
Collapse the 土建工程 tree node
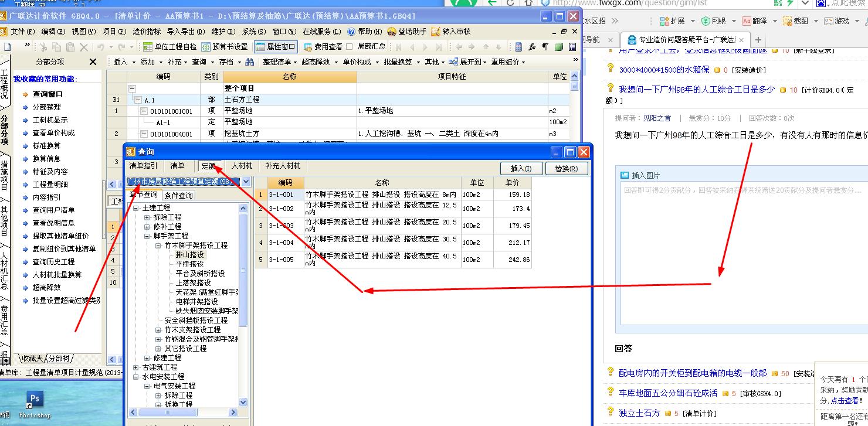pos(136,208)
